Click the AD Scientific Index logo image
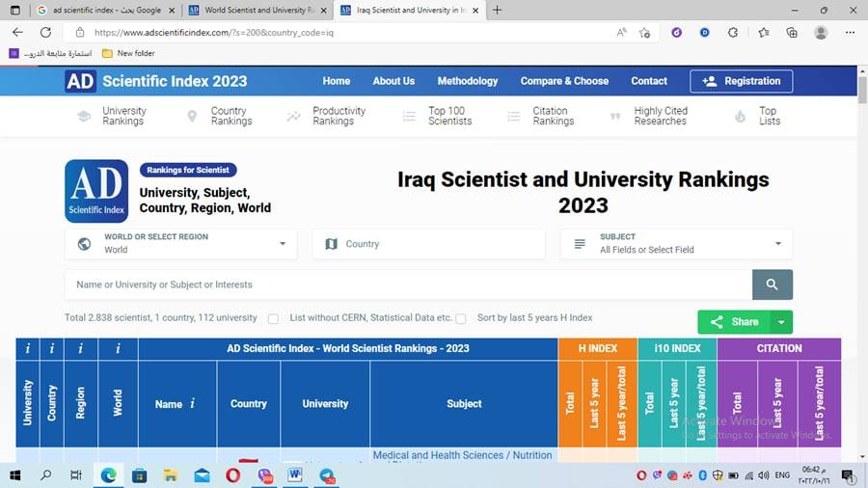The width and height of the screenshot is (868, 488). tap(96, 191)
